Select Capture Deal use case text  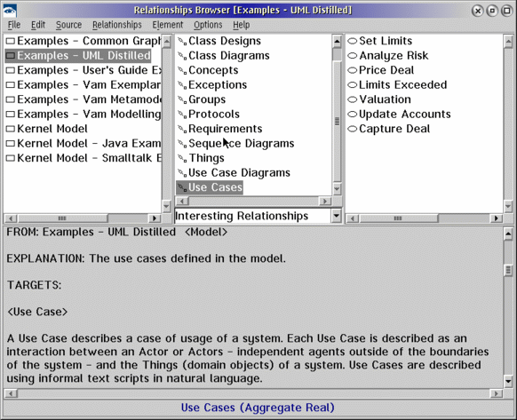click(394, 129)
